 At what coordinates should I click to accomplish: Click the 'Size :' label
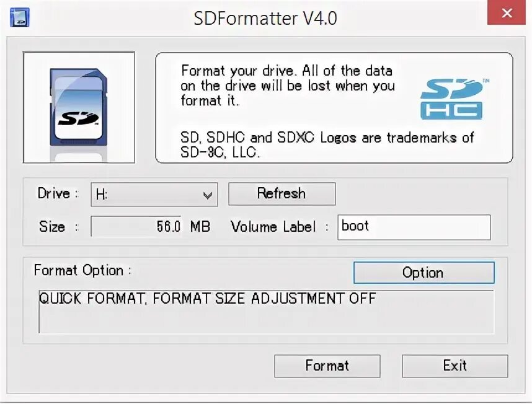[59, 226]
